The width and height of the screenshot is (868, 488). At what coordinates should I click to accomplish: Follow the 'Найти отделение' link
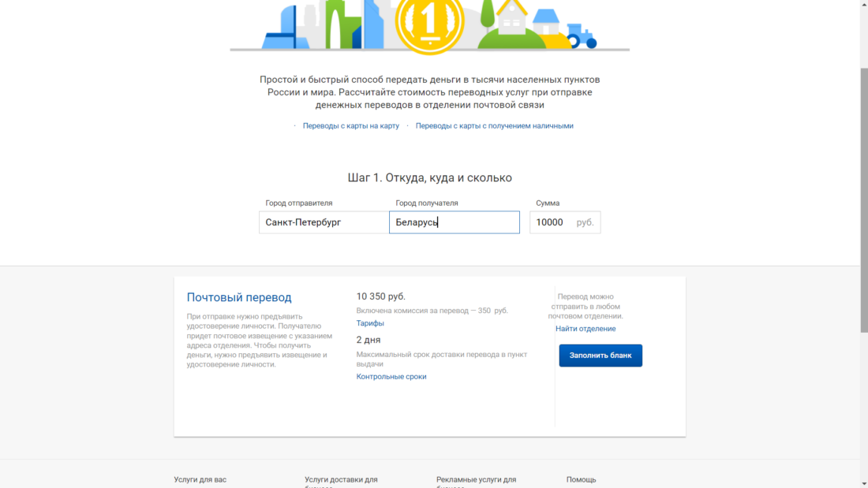586,329
